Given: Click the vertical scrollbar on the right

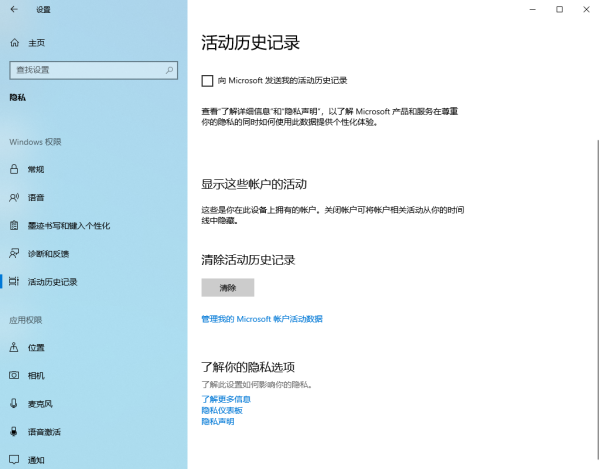Looking at the screenshot, I should pos(598,300).
